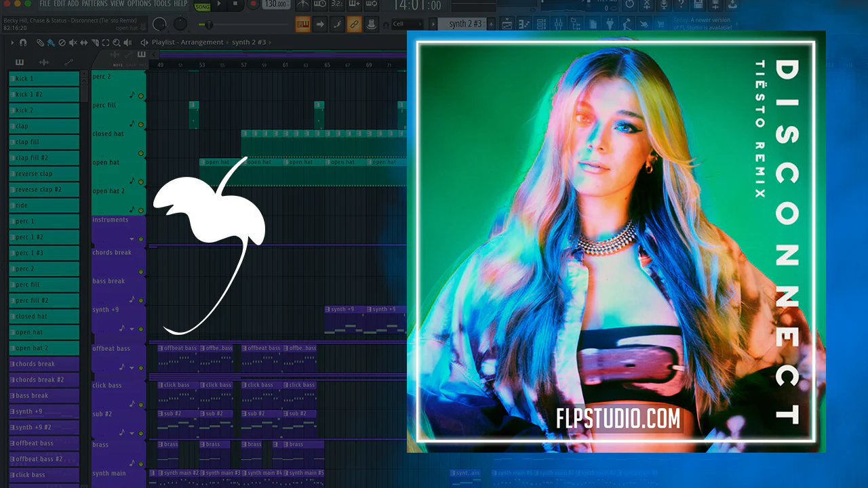The width and height of the screenshot is (868, 488).
Task: Open the Playlist window icon
Action: coord(508,24)
